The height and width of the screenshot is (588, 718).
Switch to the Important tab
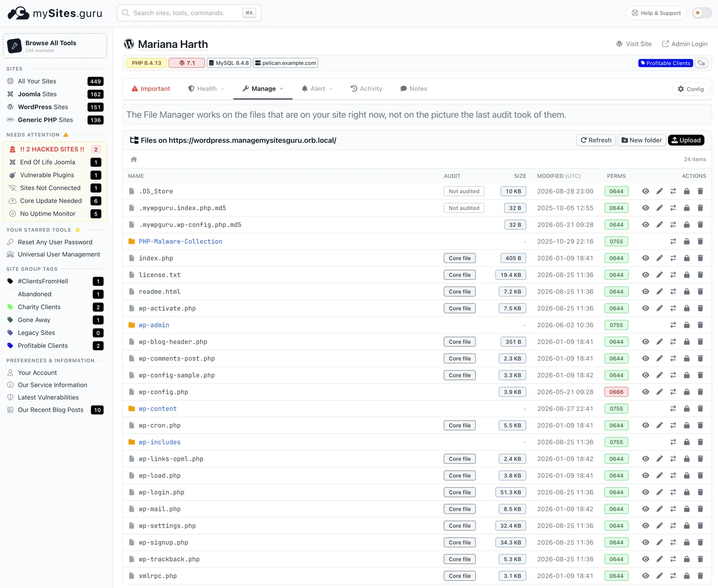pos(150,89)
